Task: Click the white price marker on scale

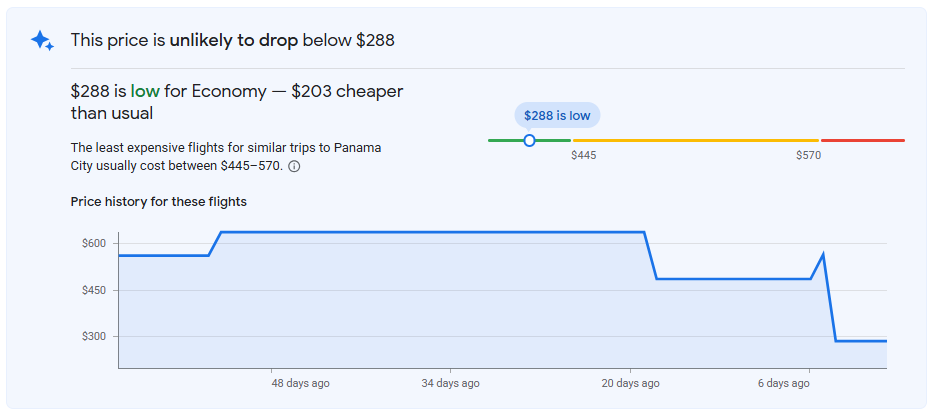Action: click(x=529, y=140)
